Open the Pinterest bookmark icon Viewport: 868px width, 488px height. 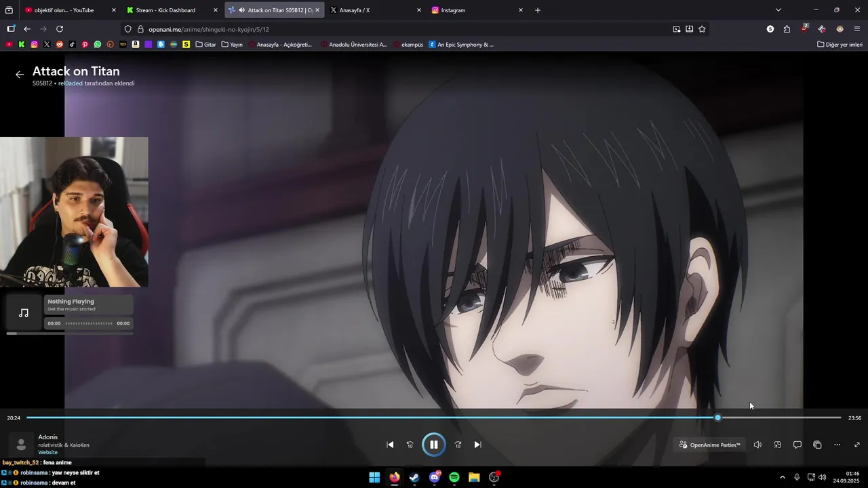pyautogui.click(x=85, y=45)
